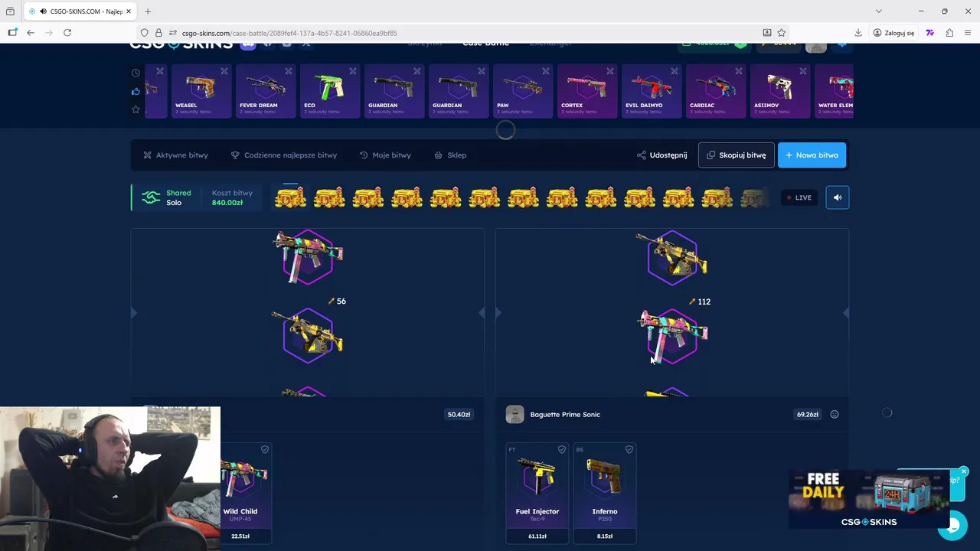Click the clock (recent drops) icon in the live feed sidebar
Viewport: 980px width, 551px height.
point(136,73)
